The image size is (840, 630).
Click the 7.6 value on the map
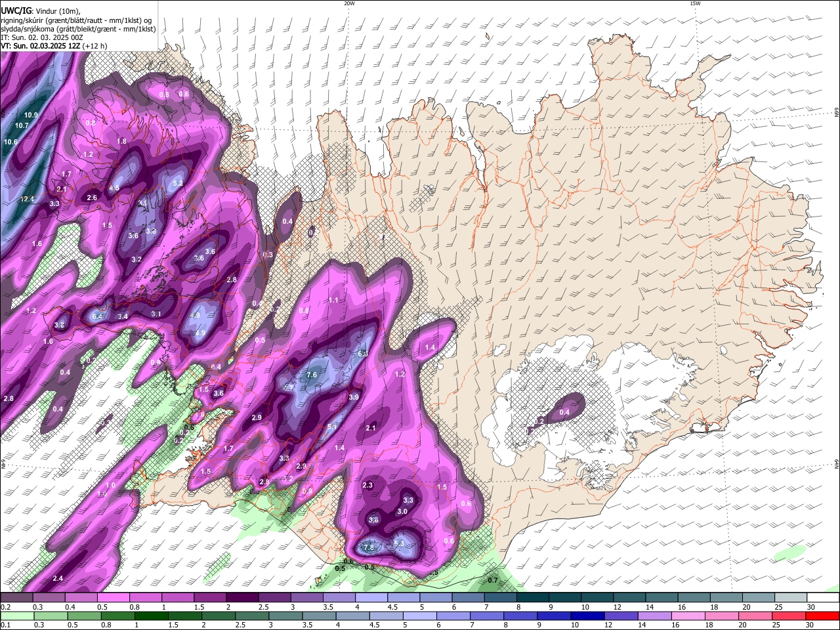pyautogui.click(x=312, y=375)
